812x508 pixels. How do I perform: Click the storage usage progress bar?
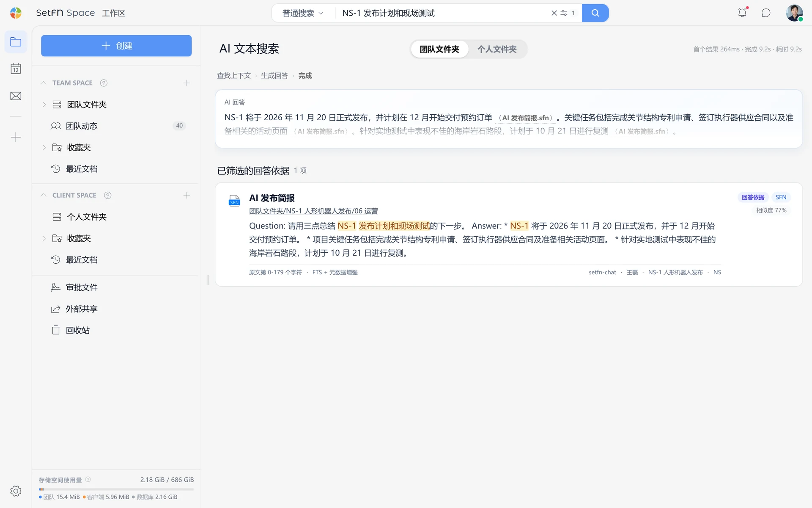116,489
